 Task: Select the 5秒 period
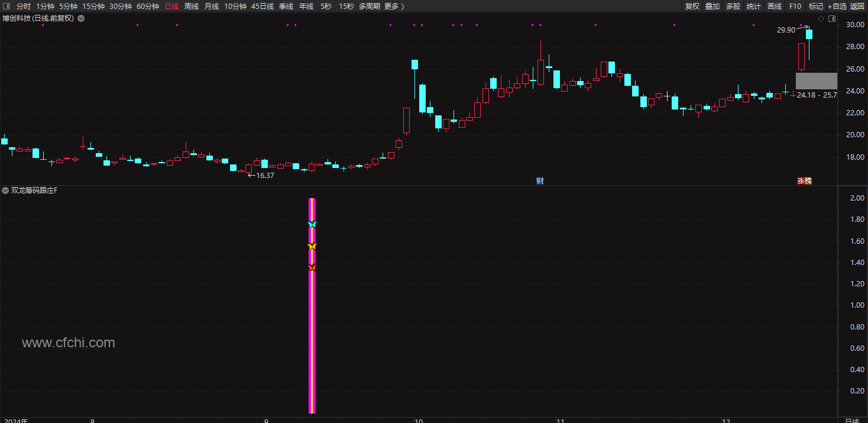(x=326, y=7)
